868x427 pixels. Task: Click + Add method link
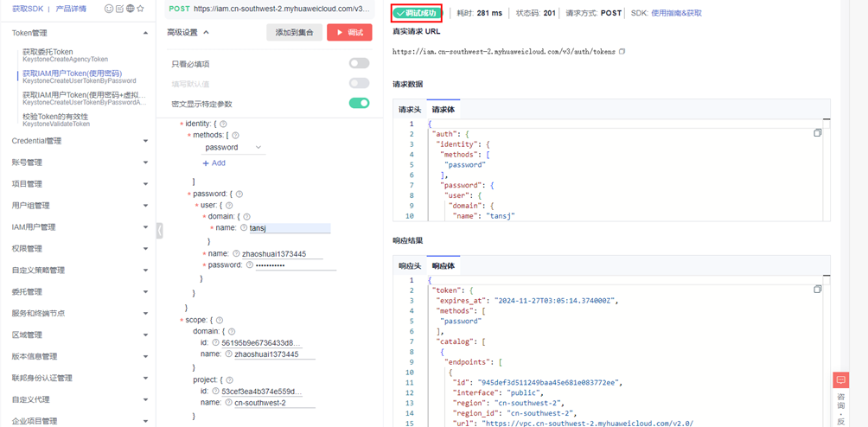(214, 163)
